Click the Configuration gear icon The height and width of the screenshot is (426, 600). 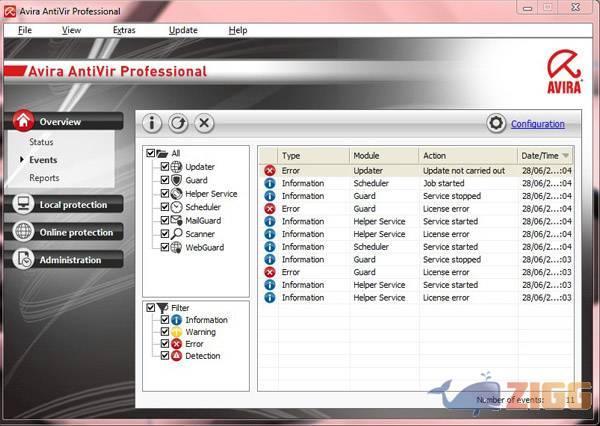pos(496,123)
